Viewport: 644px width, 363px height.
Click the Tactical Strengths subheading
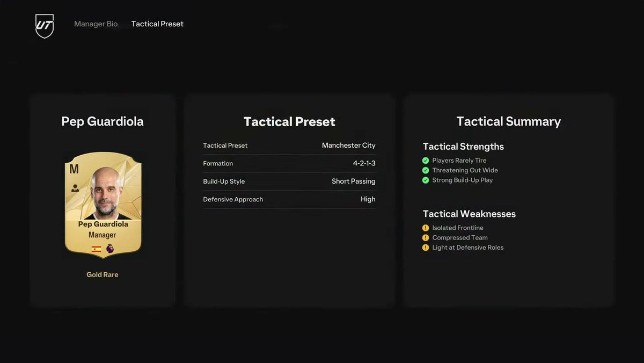tap(463, 147)
